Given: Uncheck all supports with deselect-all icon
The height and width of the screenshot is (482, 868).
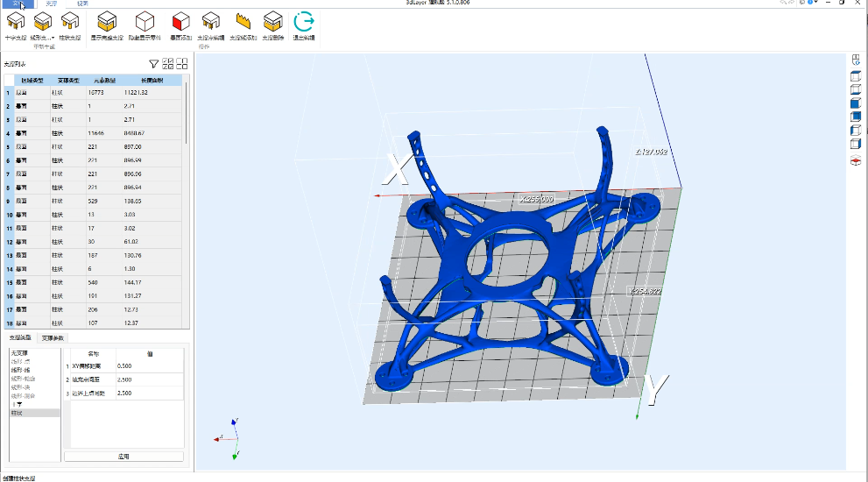Looking at the screenshot, I should [x=182, y=63].
